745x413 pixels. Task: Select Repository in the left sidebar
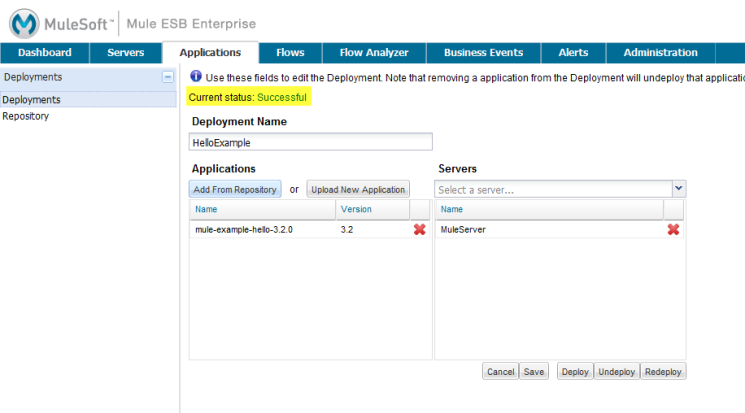pos(26,116)
